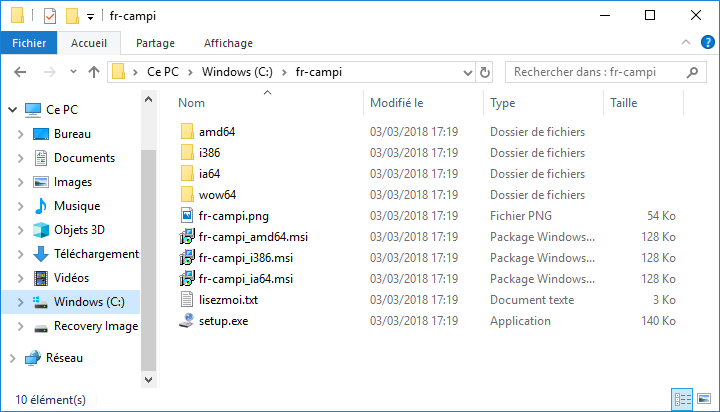This screenshot has height=412, width=720.
Task: Expand the Documents tree node
Action: point(20,158)
